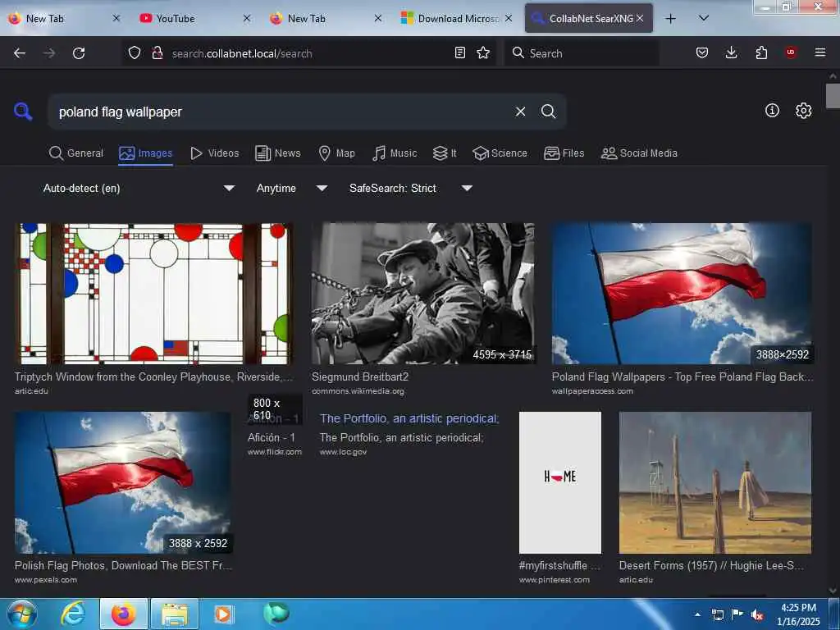This screenshot has height=630, width=840.
Task: Open Poland Flag Wallpapers result title
Action: [x=682, y=377]
